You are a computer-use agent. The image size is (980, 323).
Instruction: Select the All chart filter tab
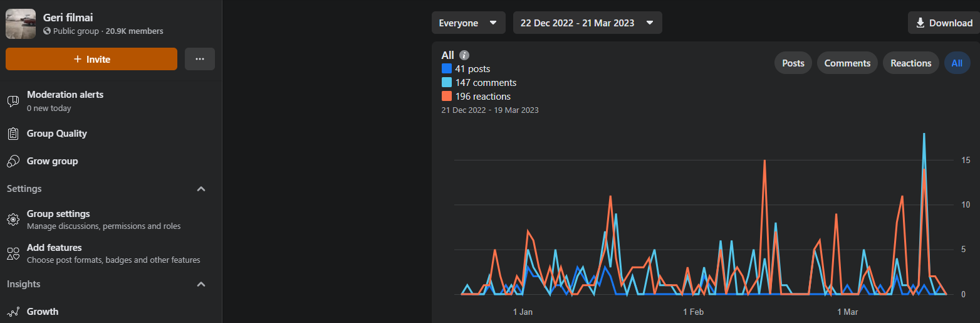(957, 63)
